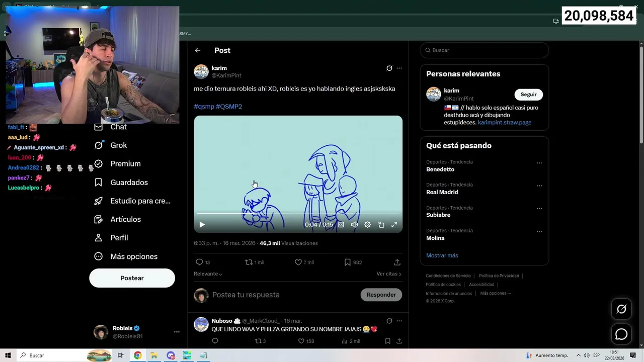Click Mostrar más under trends
644x362 pixels.
[x=442, y=255]
